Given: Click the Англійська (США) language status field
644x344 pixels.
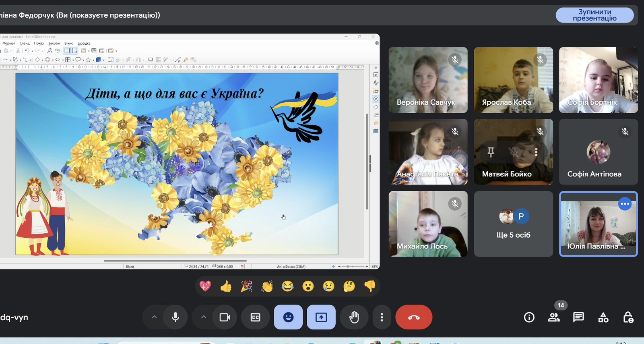Looking at the screenshot, I should pyautogui.click(x=291, y=266).
